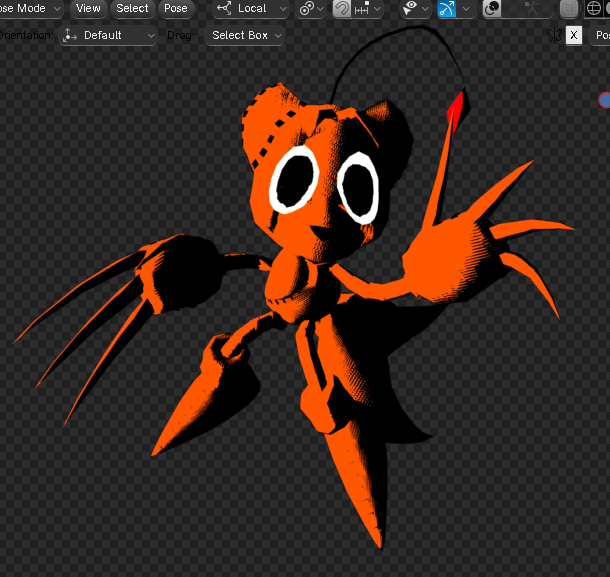Expand the overlays options arrow
610x577 pixels.
pos(511,8)
